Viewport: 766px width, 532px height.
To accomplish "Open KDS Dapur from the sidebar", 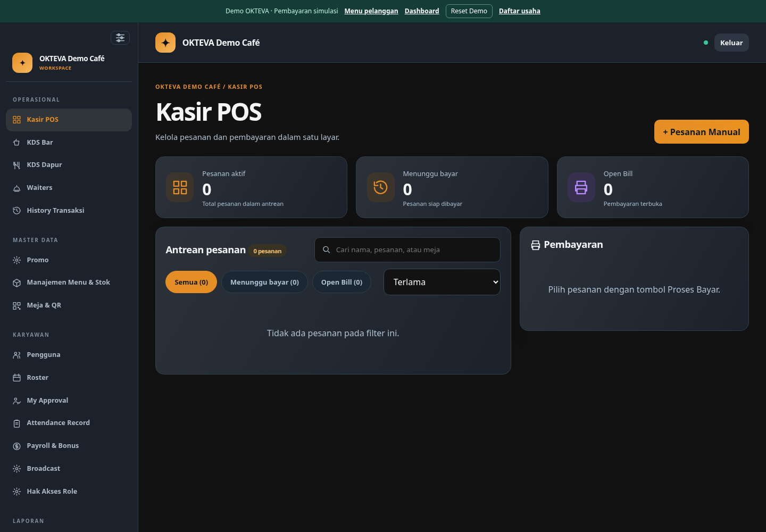I will (x=69, y=165).
